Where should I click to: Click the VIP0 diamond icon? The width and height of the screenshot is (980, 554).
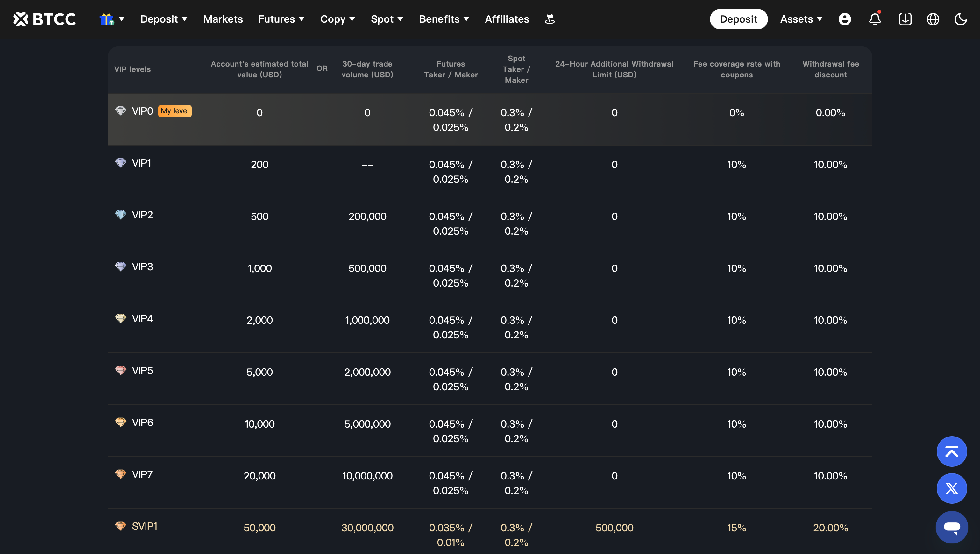click(121, 111)
